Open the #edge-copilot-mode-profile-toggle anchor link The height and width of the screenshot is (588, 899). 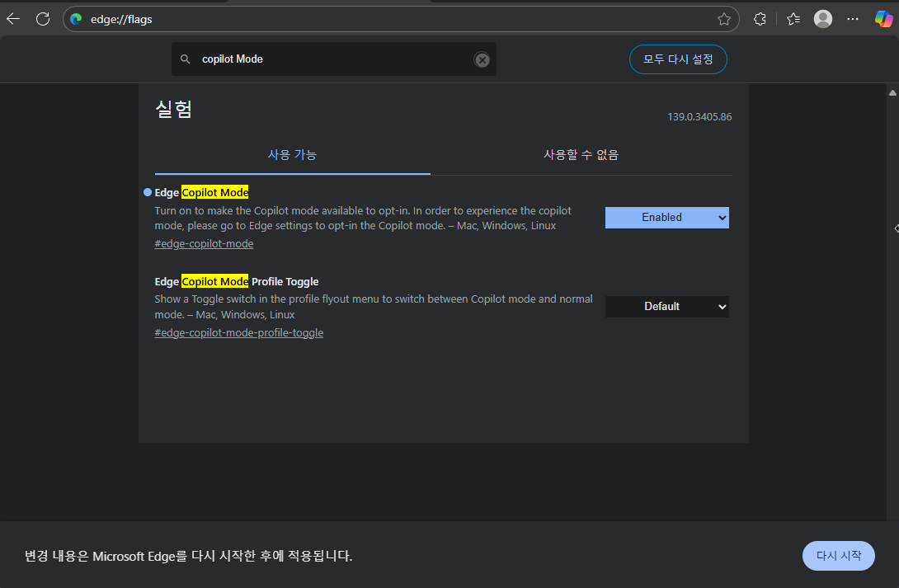pos(238,333)
